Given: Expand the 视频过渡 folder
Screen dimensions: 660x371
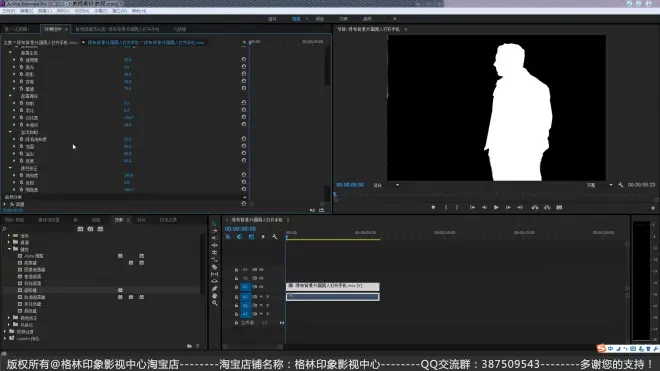Looking at the screenshot, I should coord(5,331).
